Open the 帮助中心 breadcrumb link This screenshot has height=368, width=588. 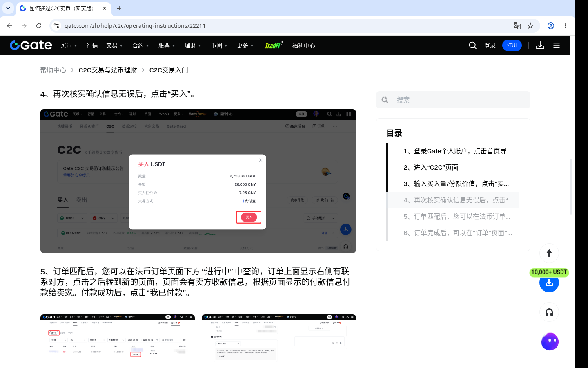53,70
